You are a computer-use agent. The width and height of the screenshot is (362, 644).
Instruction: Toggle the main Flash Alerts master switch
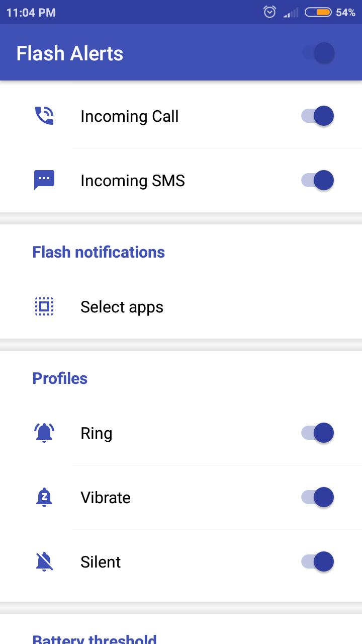(x=318, y=53)
